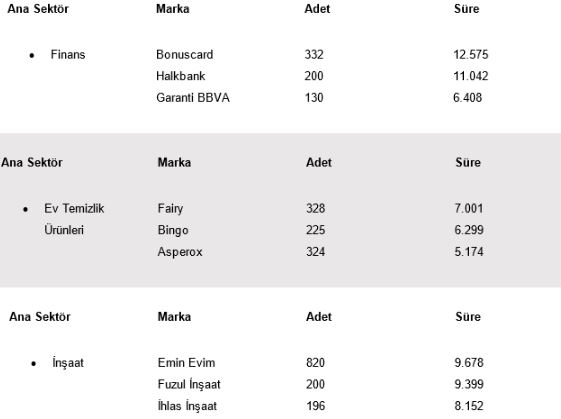Screen dimensions: 561x419
Task: Click Emin Evim's Adet value 820
Action: [x=315, y=363]
